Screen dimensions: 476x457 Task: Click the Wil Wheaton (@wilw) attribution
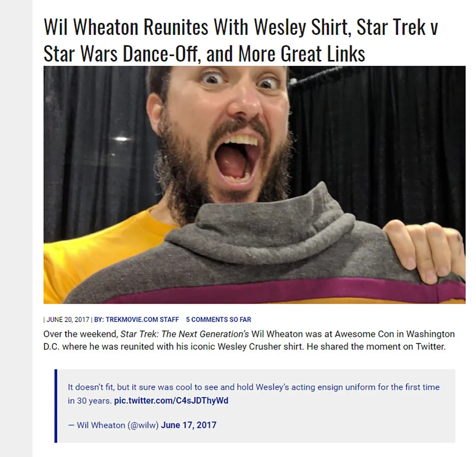point(117,425)
